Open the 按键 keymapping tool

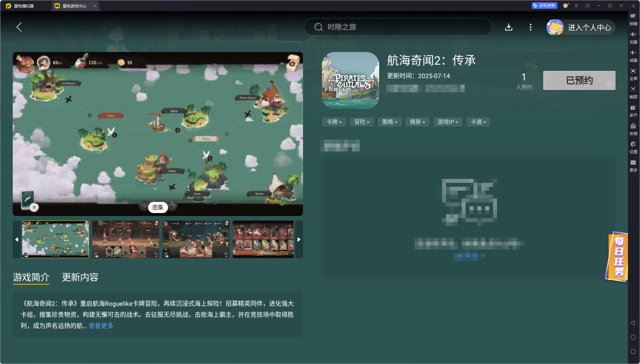633,20
